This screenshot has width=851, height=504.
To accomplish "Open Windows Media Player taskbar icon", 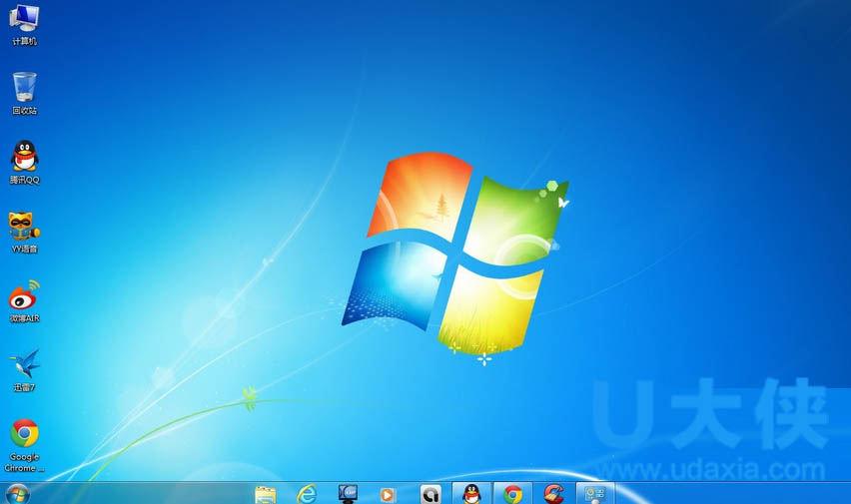I will point(388,495).
